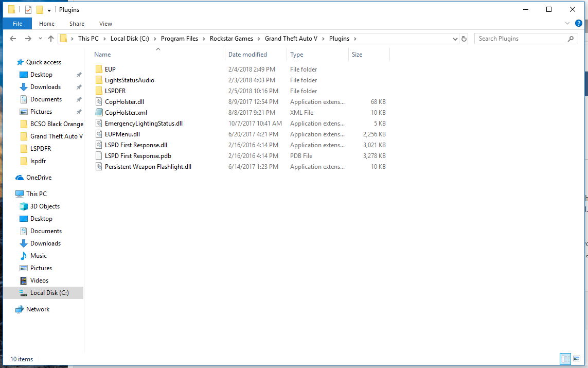The height and width of the screenshot is (368, 588).
Task: Select the LightsStatusAudio folder icon
Action: tap(99, 80)
